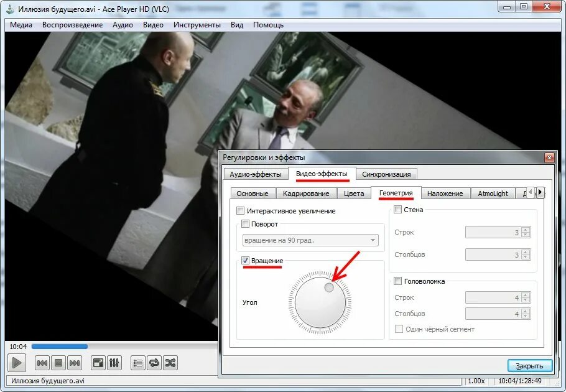Maximize the Ace Player window

[x=524, y=7]
